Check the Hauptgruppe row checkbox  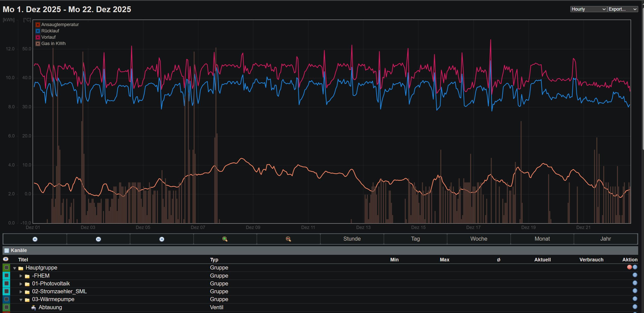[x=7, y=267]
